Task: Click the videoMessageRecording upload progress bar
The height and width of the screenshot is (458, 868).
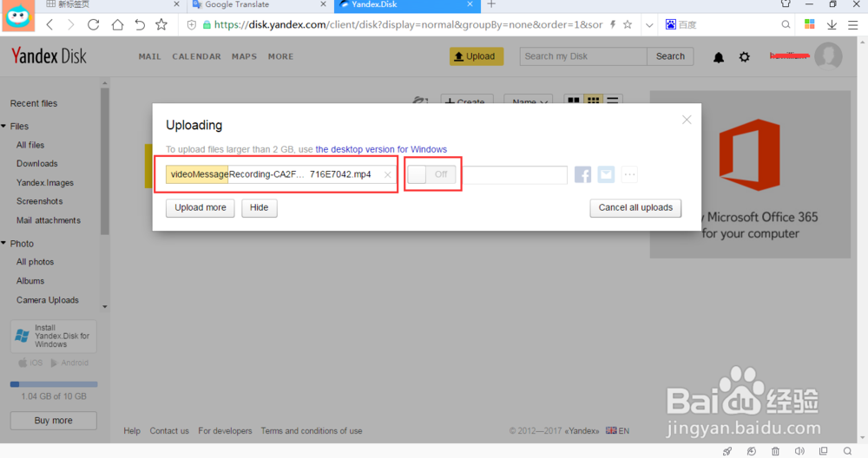Action: [280, 174]
